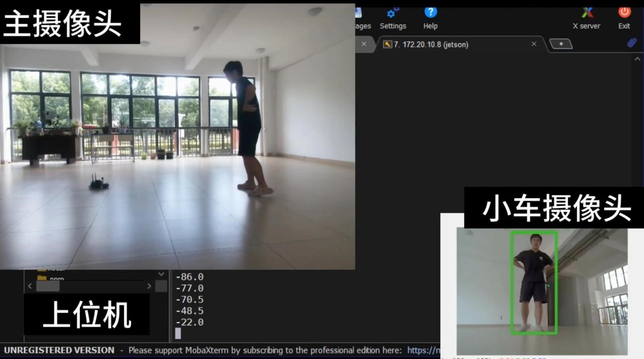
Task: Click the Help question mark icon
Action: pos(430,18)
